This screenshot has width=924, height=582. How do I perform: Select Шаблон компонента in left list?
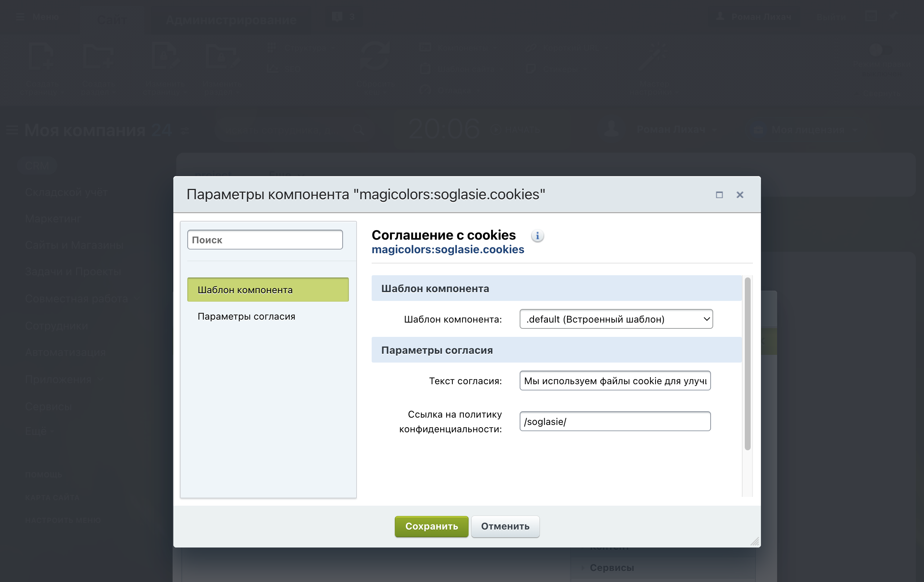click(268, 290)
